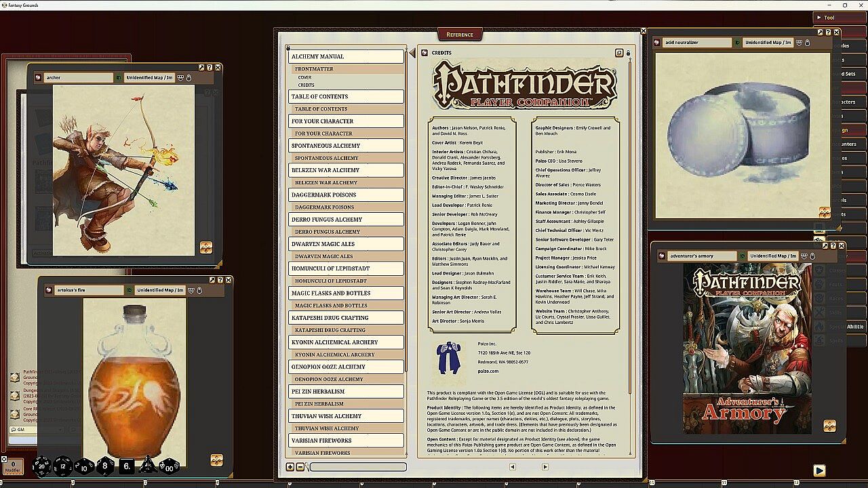
Task: Click link icon in acid neutralizer window
Action: 657,43
